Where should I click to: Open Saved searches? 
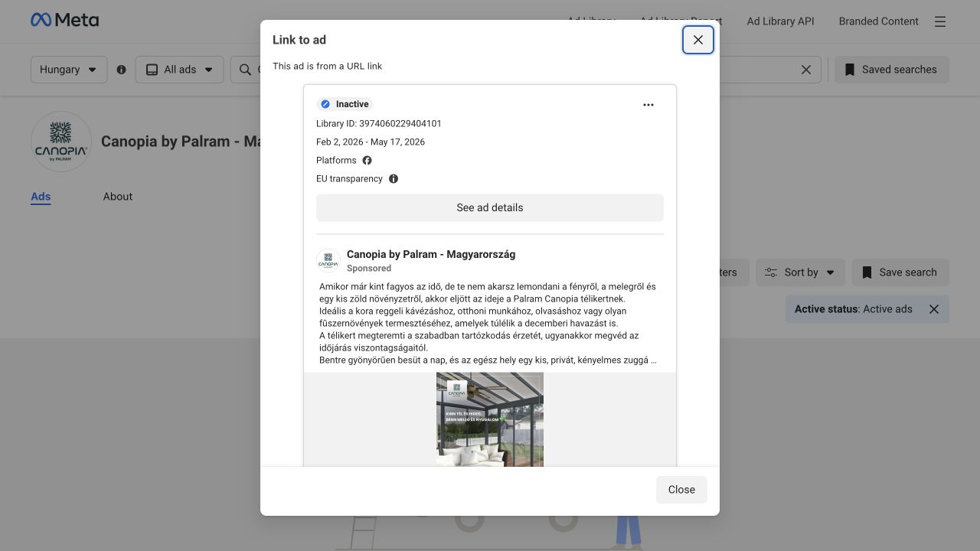tap(891, 70)
